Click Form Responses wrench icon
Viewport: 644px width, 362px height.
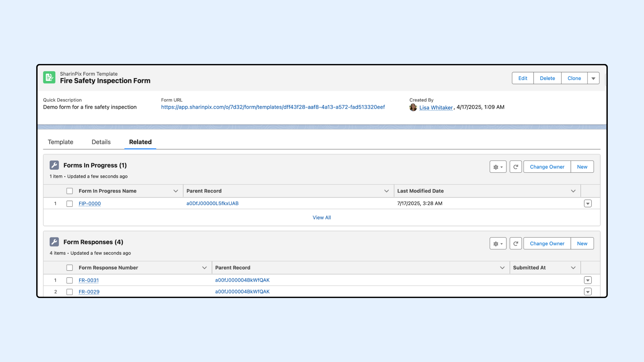tap(54, 242)
